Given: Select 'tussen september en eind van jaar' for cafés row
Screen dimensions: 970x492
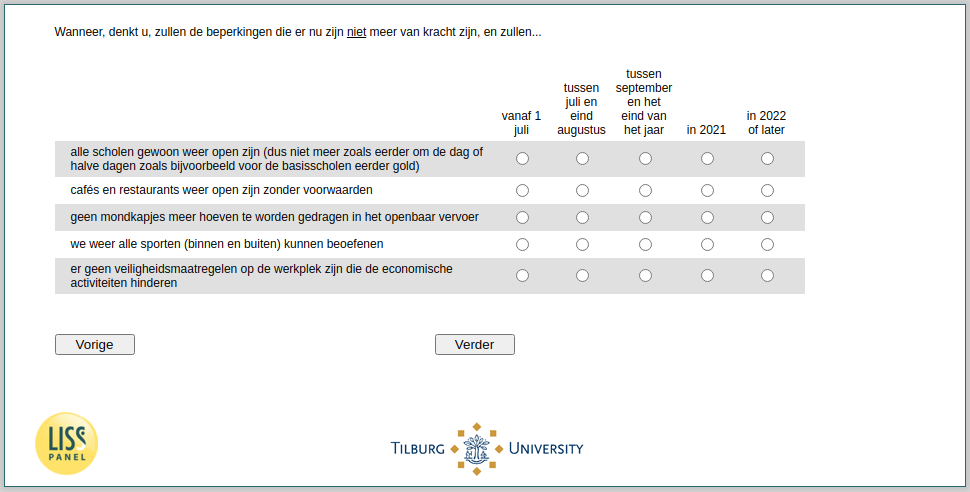Looking at the screenshot, I should pos(645,191).
